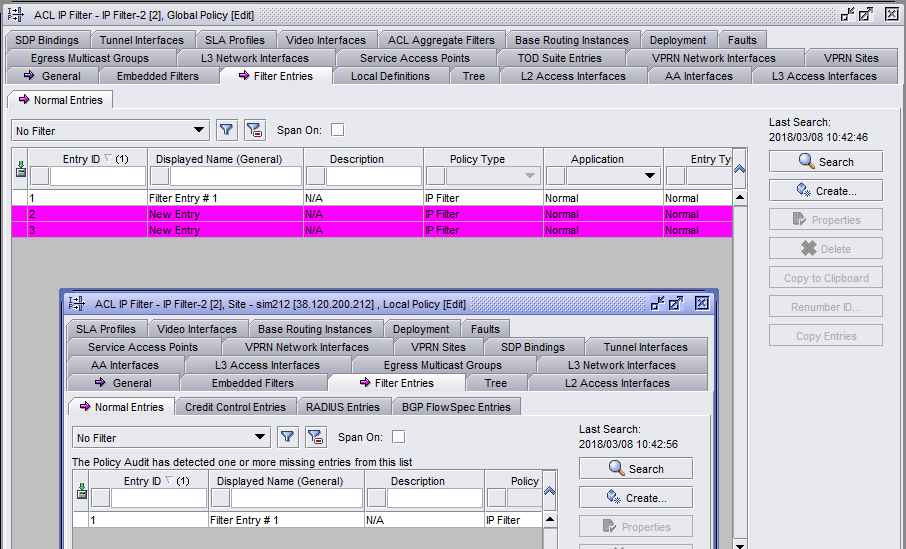Viewport: 906px width, 549px height.
Task: Click the export icon left of Global Entry ID
Action: click(20, 169)
